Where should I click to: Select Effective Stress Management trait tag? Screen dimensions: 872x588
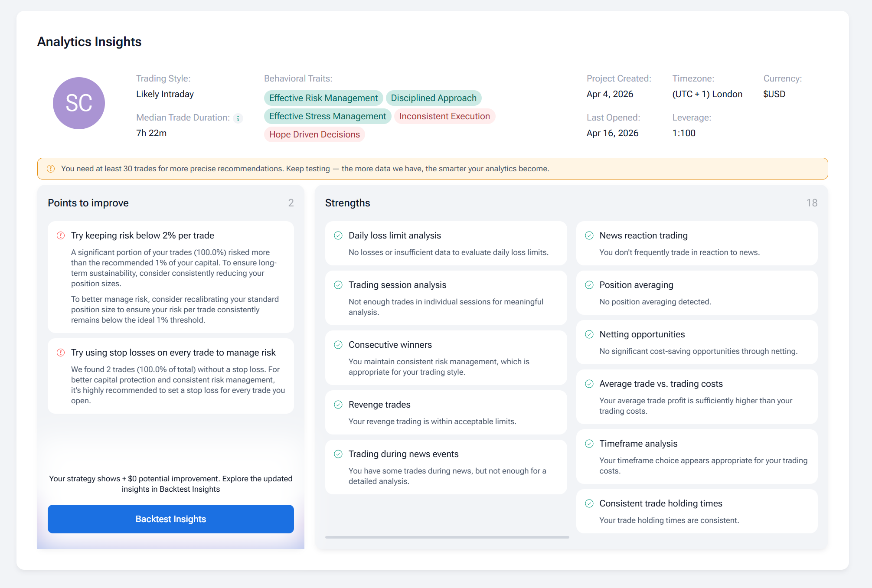pos(327,116)
